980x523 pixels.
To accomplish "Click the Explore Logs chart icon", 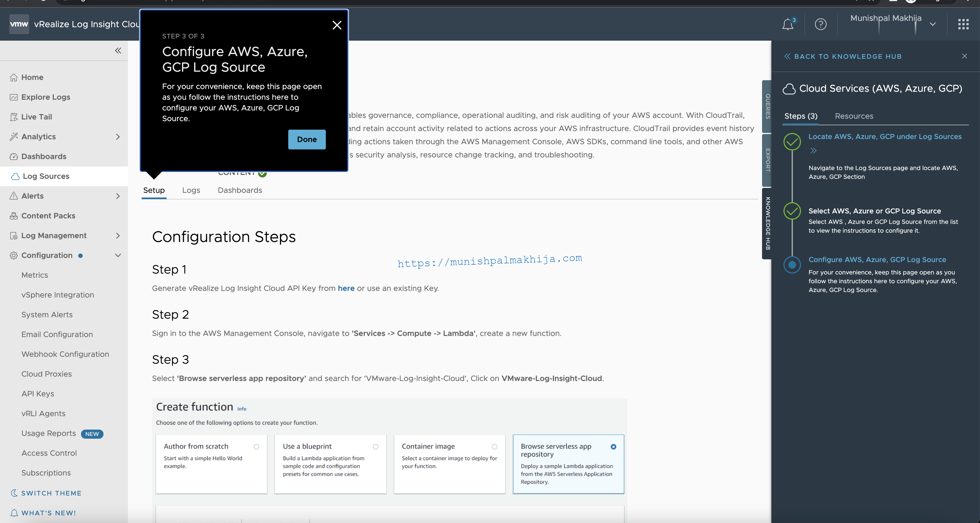I will [14, 97].
